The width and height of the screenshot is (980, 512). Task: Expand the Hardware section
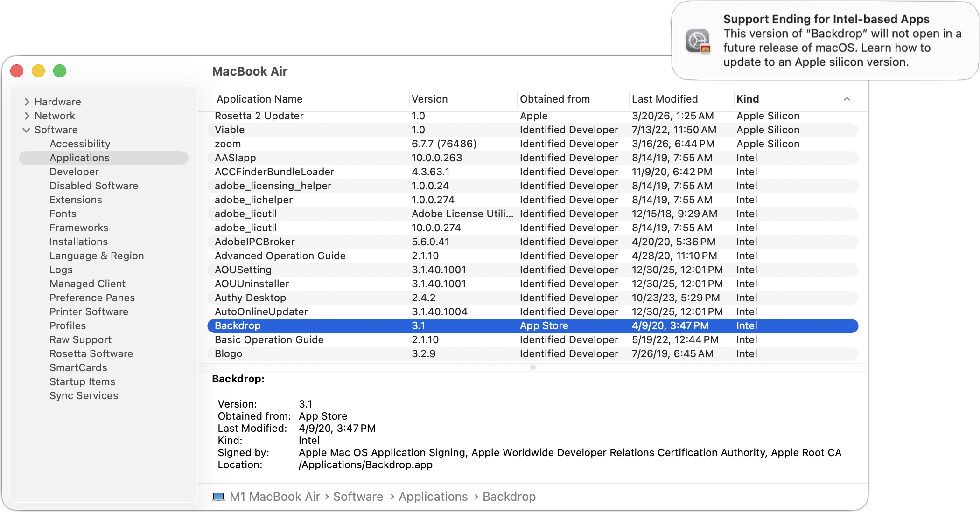click(x=27, y=102)
